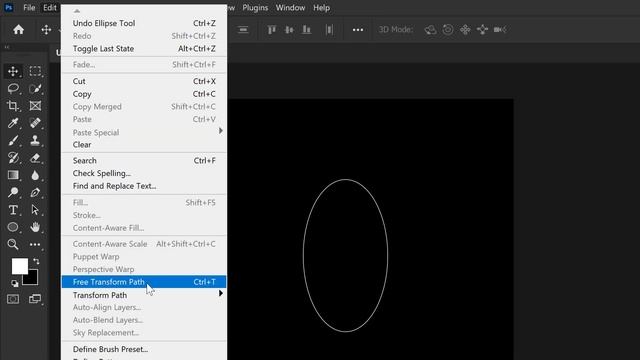
Task: Click Align top edges icon
Action: 272,29
